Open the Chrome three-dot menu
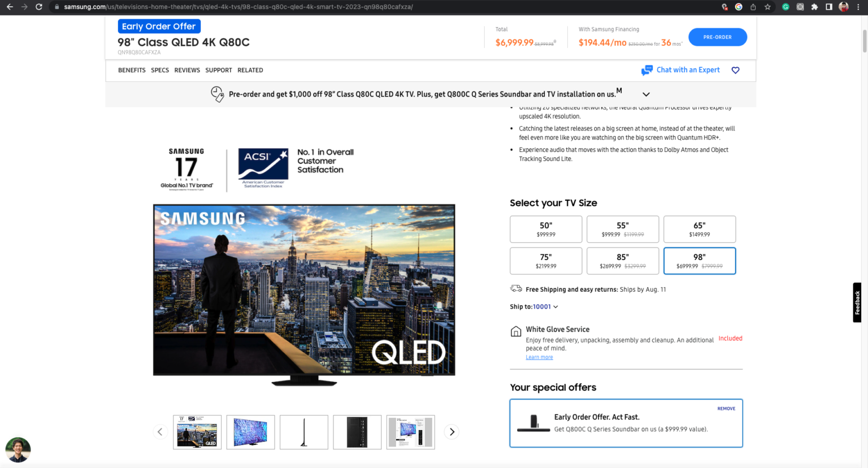This screenshot has width=868, height=468. click(858, 7)
